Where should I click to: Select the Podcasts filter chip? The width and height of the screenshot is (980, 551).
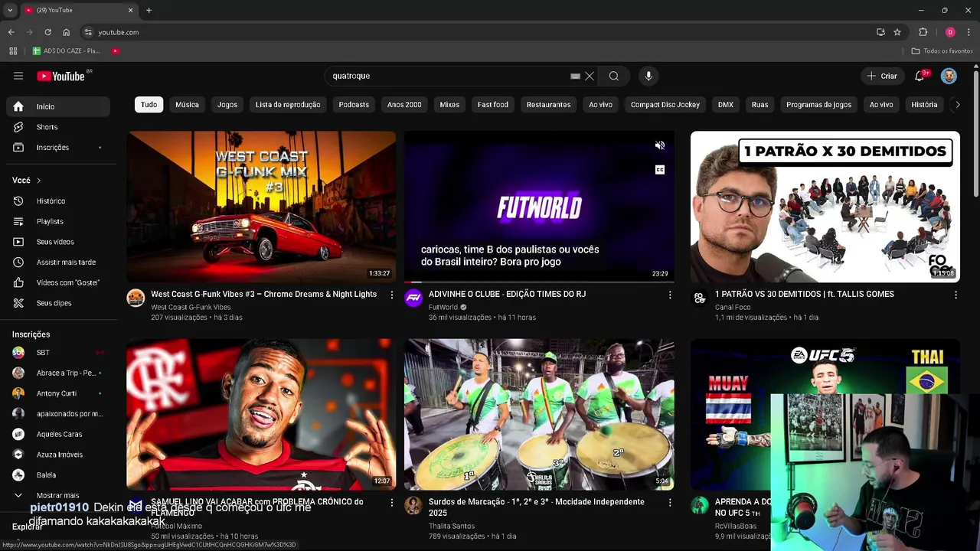coord(354,105)
